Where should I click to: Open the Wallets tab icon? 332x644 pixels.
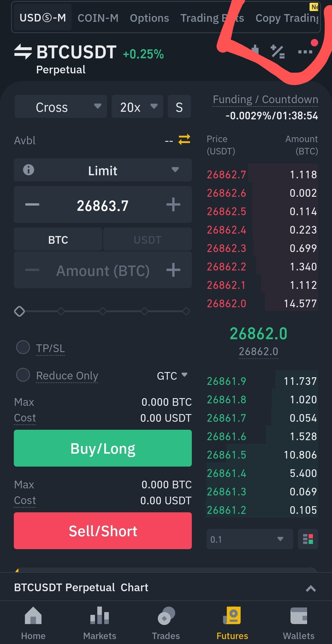pos(298,616)
